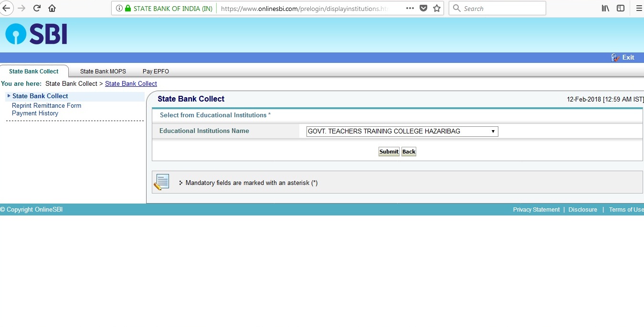Click the Copyright OnlineSBI text

click(x=32, y=210)
